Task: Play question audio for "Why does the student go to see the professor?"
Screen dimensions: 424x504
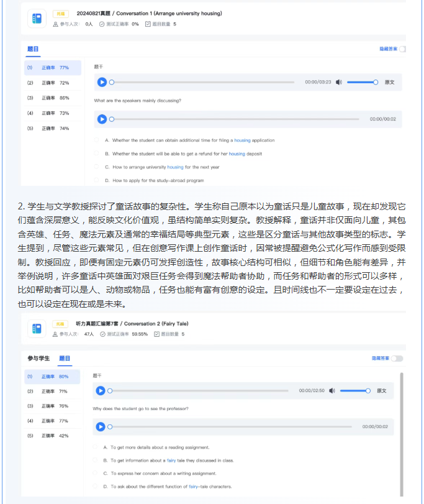Action: [x=101, y=427]
